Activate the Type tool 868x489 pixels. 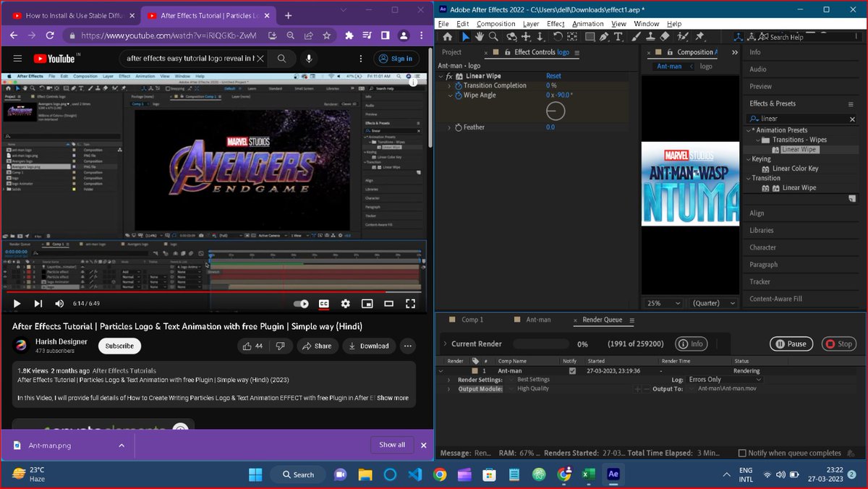click(x=618, y=36)
